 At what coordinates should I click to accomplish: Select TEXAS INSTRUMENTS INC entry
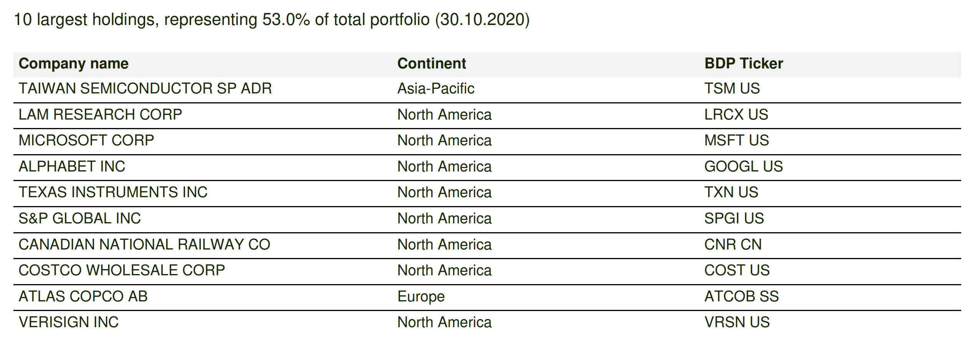tap(113, 192)
